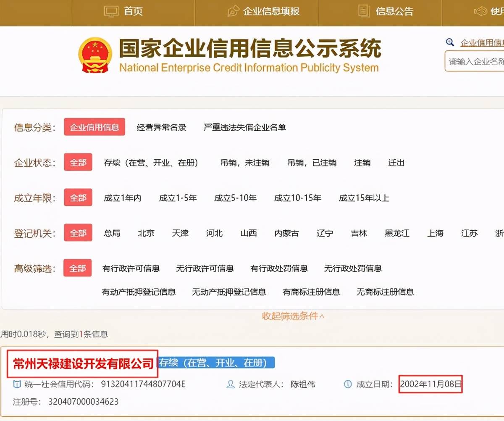The width and height of the screenshot is (504, 421).
Task: Collapse filters via 收起筛选条件
Action: click(x=293, y=316)
